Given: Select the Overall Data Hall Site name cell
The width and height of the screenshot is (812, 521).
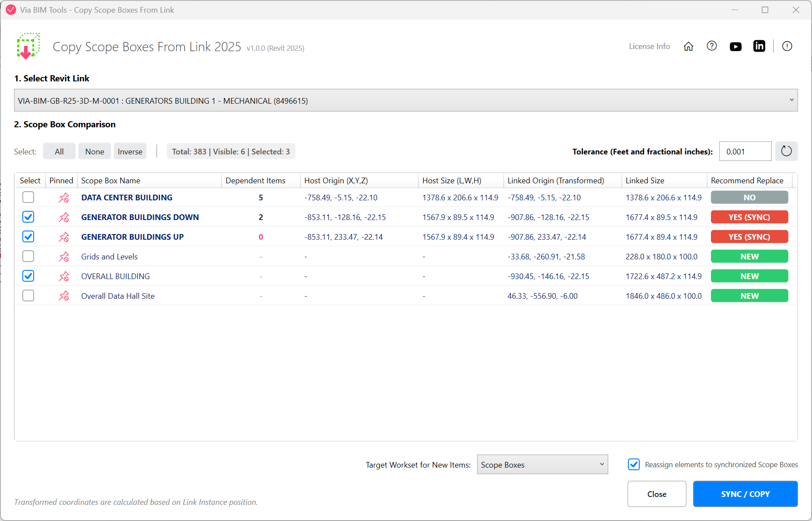Looking at the screenshot, I should [x=118, y=296].
